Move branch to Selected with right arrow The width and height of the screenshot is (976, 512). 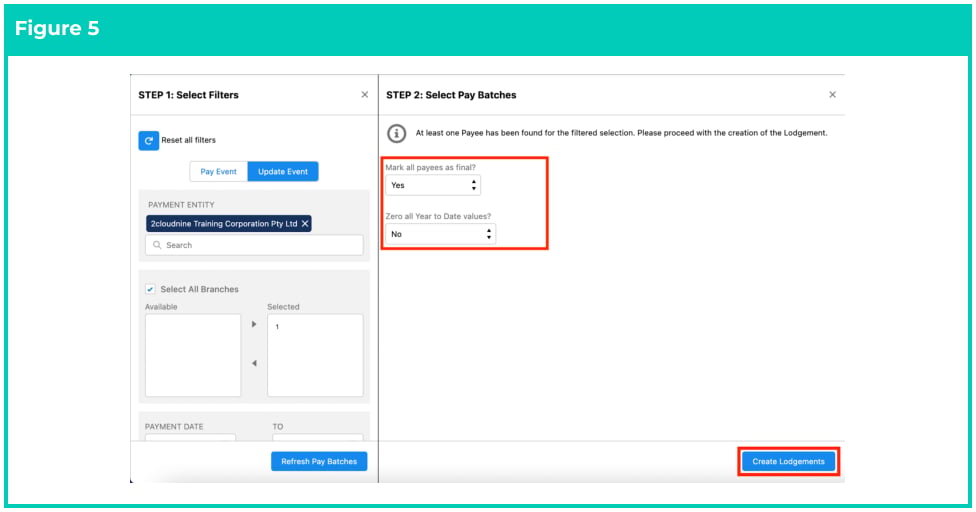tap(254, 324)
